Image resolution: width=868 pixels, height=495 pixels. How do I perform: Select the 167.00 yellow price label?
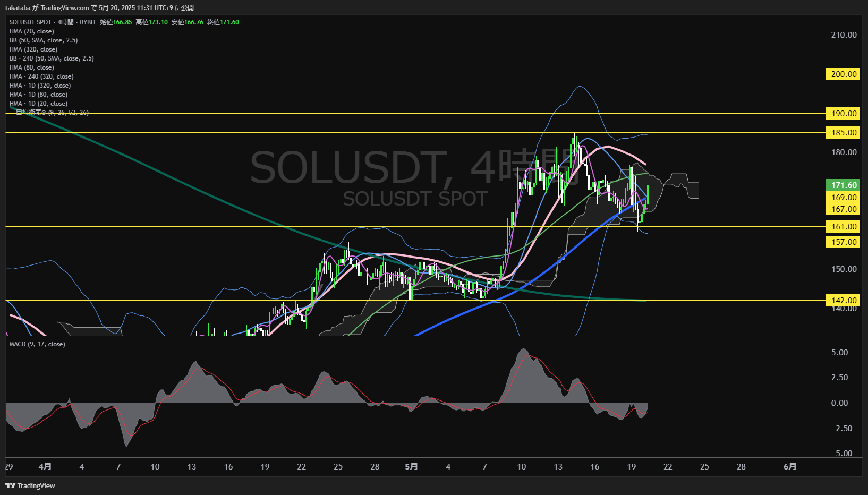tap(844, 209)
